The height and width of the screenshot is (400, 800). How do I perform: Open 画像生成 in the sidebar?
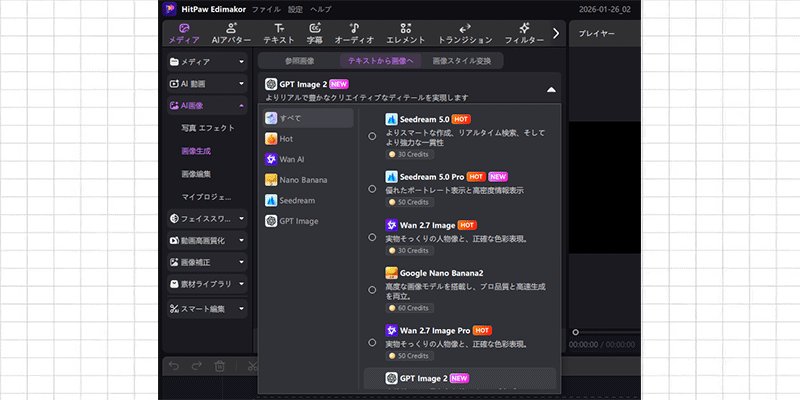pyautogui.click(x=196, y=151)
